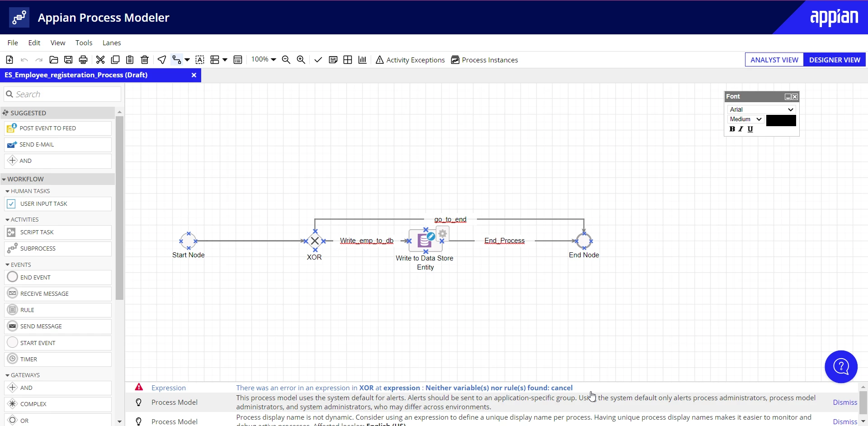Open the connector tool dropdown arrow

point(187,60)
